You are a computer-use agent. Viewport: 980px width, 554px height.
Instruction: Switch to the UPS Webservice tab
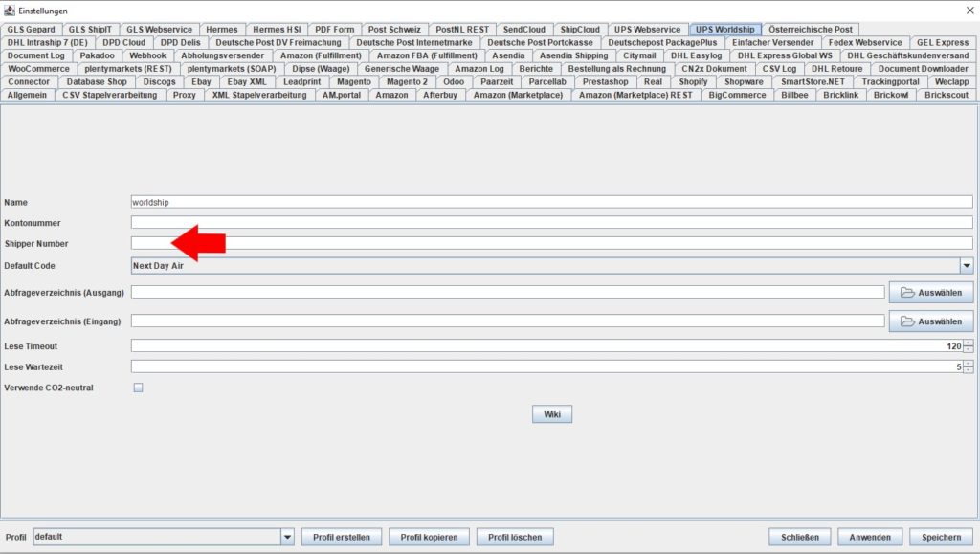[x=647, y=30]
